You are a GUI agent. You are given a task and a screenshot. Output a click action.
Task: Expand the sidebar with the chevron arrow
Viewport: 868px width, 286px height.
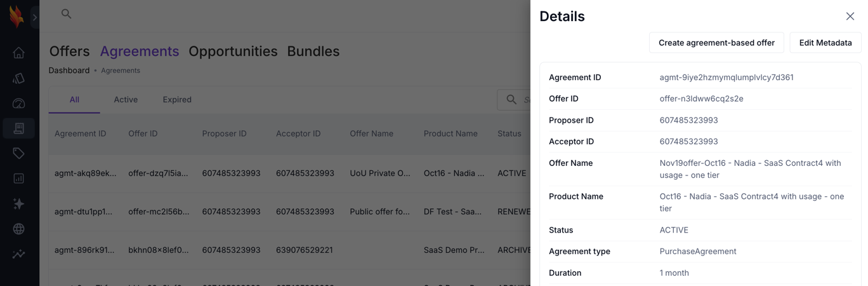click(x=35, y=17)
